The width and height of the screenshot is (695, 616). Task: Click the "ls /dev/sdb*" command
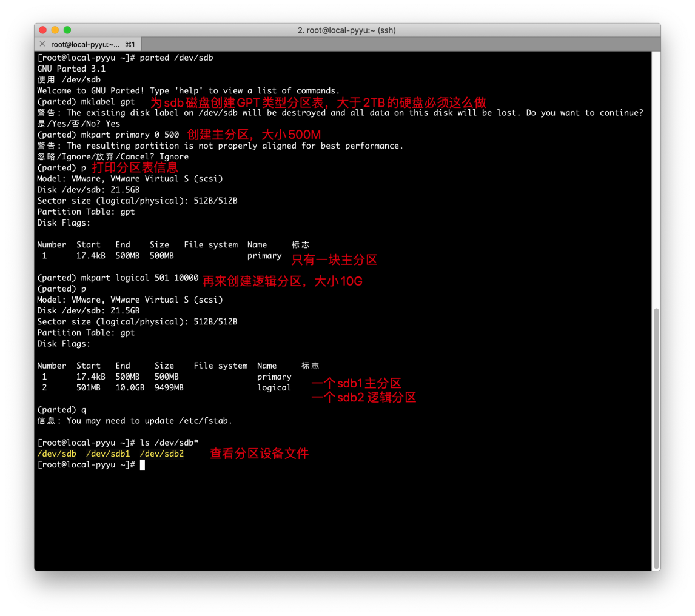point(169,443)
